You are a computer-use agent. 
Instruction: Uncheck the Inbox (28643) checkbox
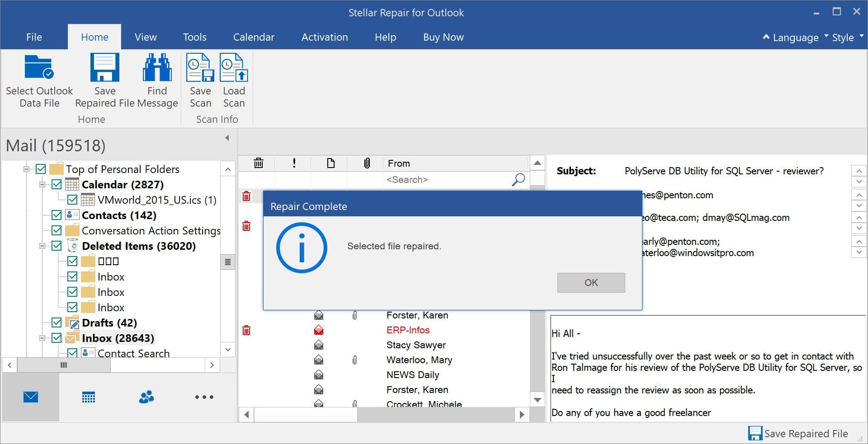coord(57,338)
